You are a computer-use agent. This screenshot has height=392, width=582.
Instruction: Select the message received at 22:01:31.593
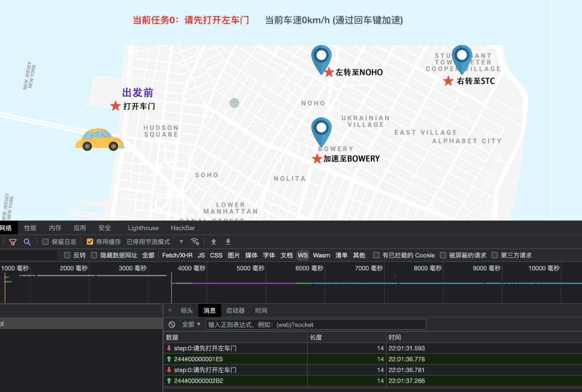click(x=372, y=348)
